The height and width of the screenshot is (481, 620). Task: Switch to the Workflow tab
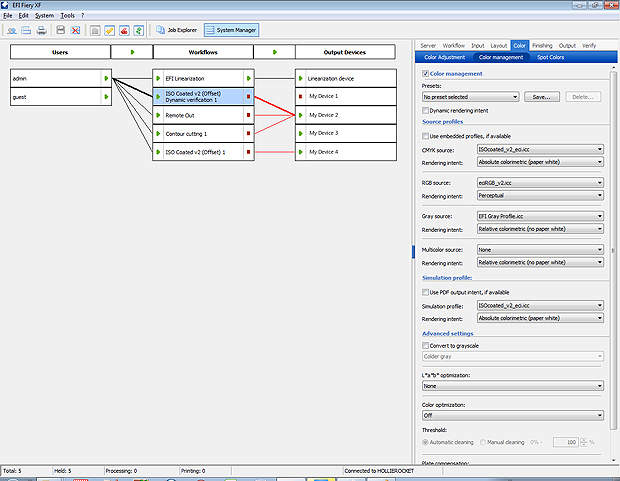tap(454, 45)
